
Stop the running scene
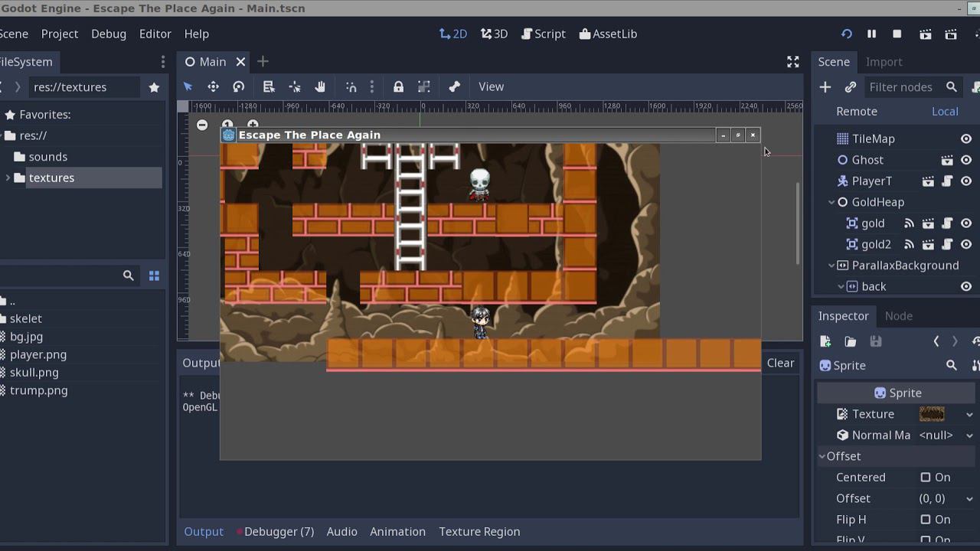click(x=897, y=34)
